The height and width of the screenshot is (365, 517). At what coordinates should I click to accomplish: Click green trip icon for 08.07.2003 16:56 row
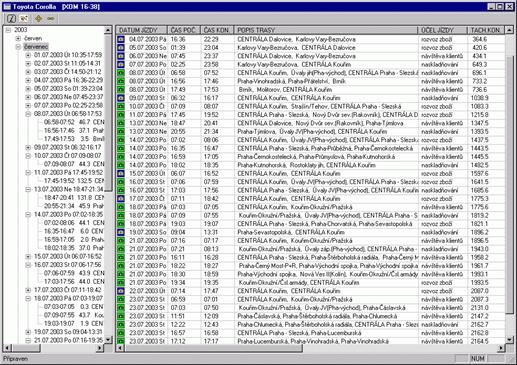tap(121, 81)
